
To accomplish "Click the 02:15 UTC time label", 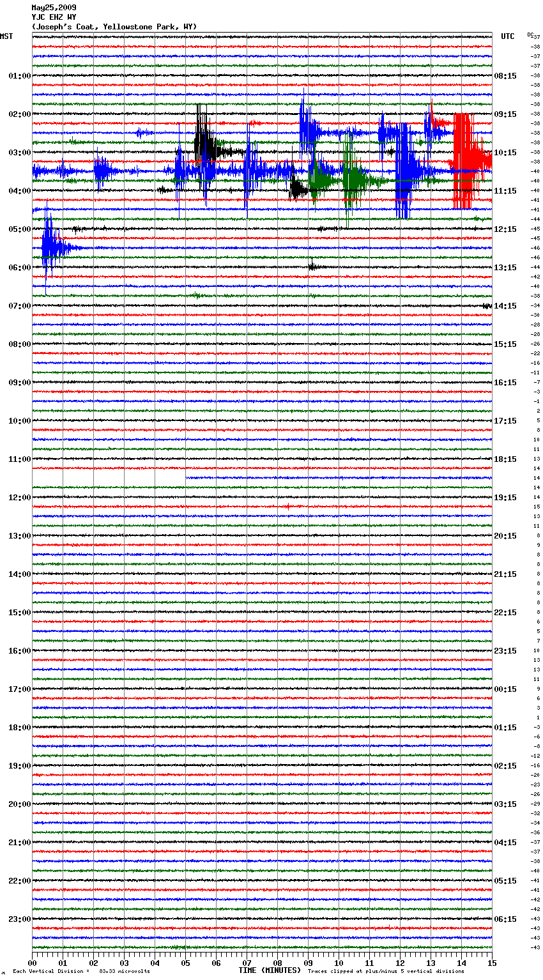I will [x=505, y=766].
